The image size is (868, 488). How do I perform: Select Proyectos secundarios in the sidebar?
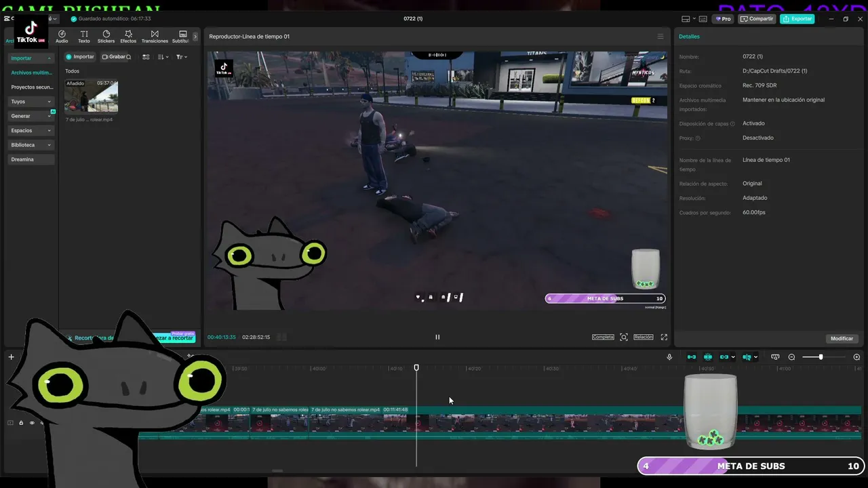coord(31,87)
